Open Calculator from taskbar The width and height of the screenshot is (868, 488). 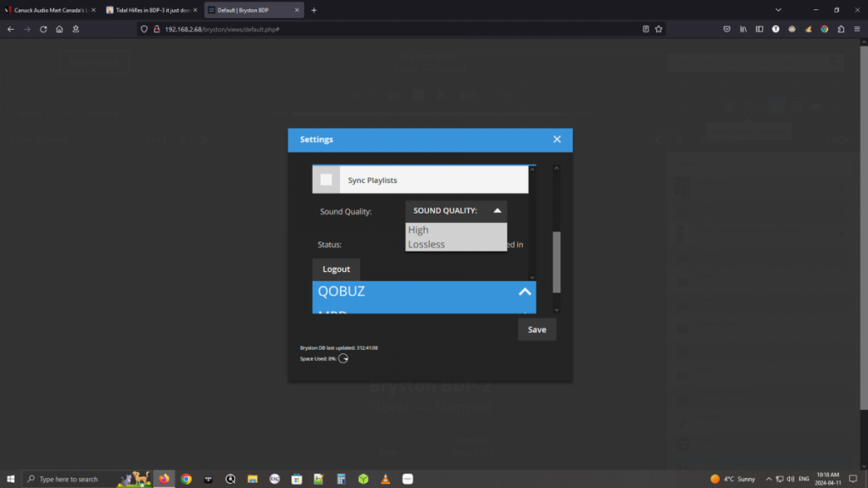click(341, 480)
